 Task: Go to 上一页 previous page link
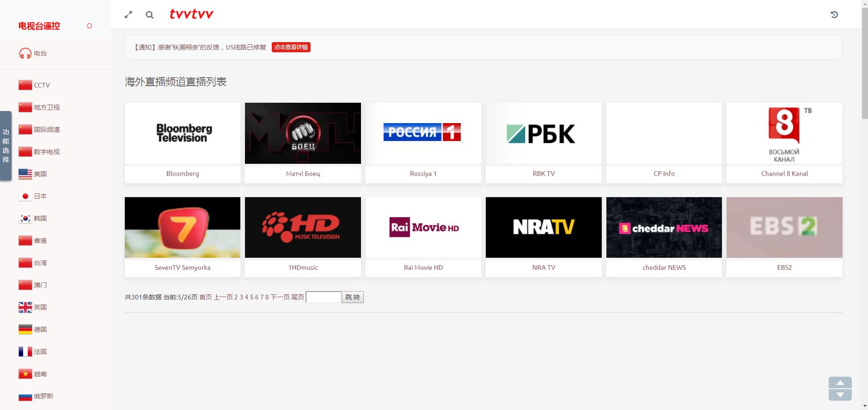[x=223, y=297]
